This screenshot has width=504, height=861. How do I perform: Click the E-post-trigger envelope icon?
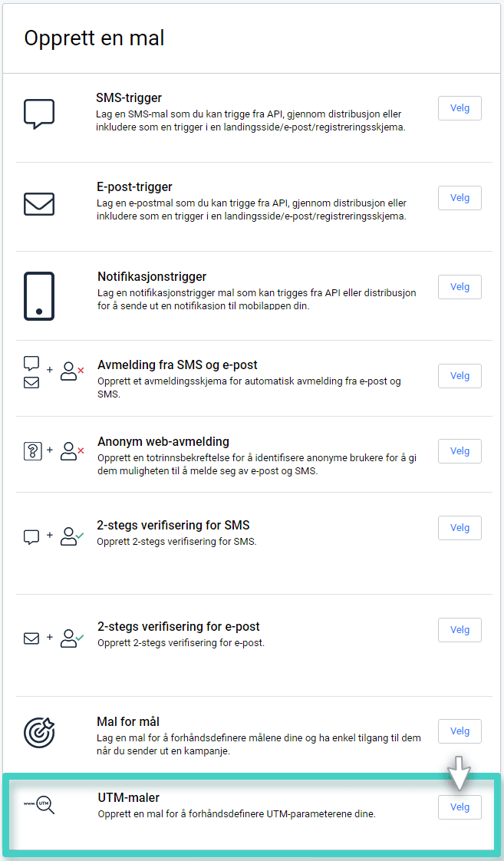(x=39, y=203)
